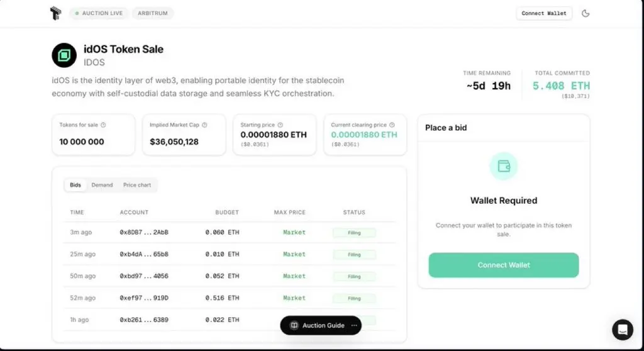Click Implied Market Cap info icon

[205, 125]
